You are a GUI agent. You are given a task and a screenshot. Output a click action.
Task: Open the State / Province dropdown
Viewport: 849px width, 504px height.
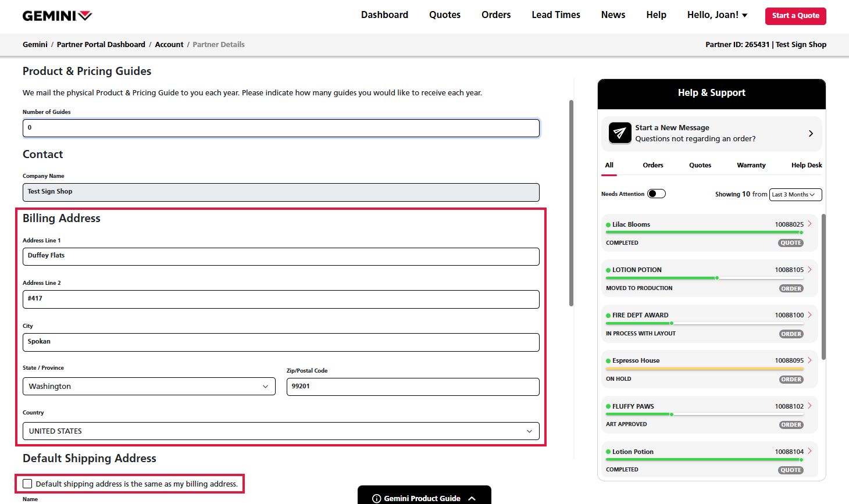tap(149, 387)
